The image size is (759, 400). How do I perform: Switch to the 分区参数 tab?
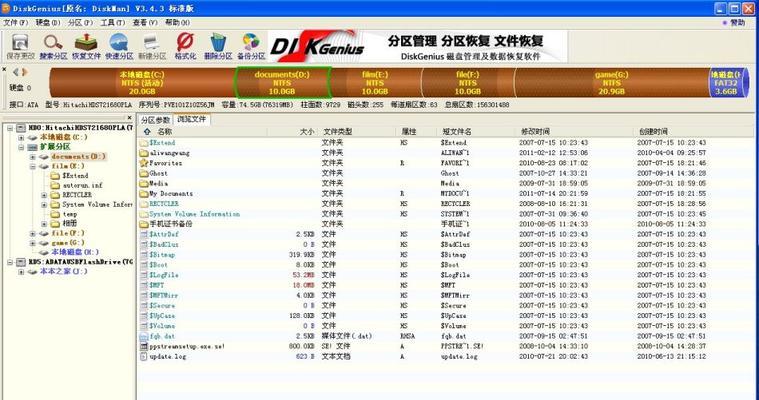point(155,120)
